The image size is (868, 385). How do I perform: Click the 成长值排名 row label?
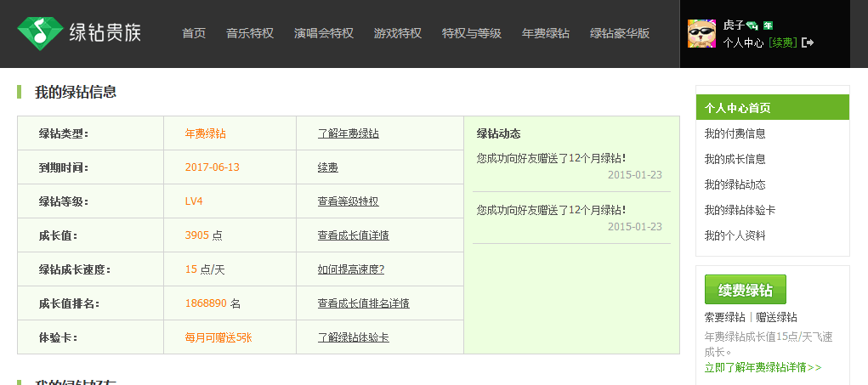coord(69,303)
